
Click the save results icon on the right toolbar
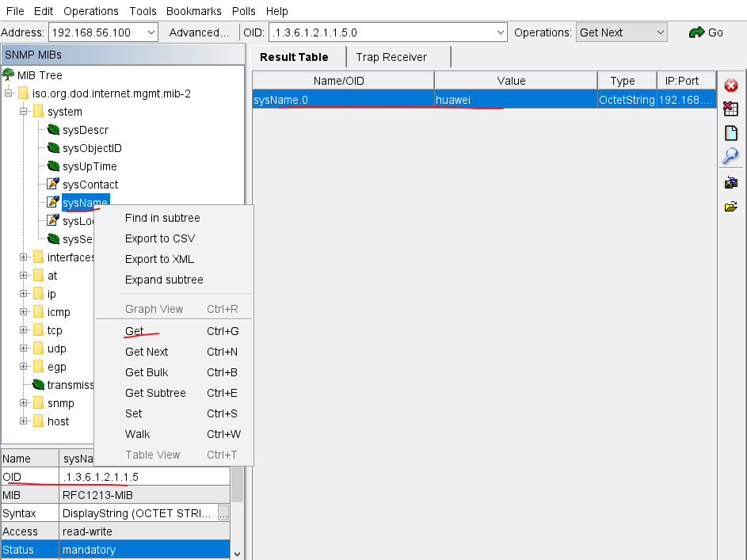(730, 181)
